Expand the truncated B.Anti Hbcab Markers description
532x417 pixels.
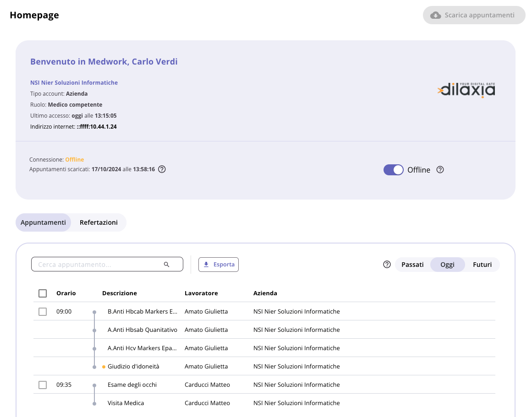click(x=143, y=311)
